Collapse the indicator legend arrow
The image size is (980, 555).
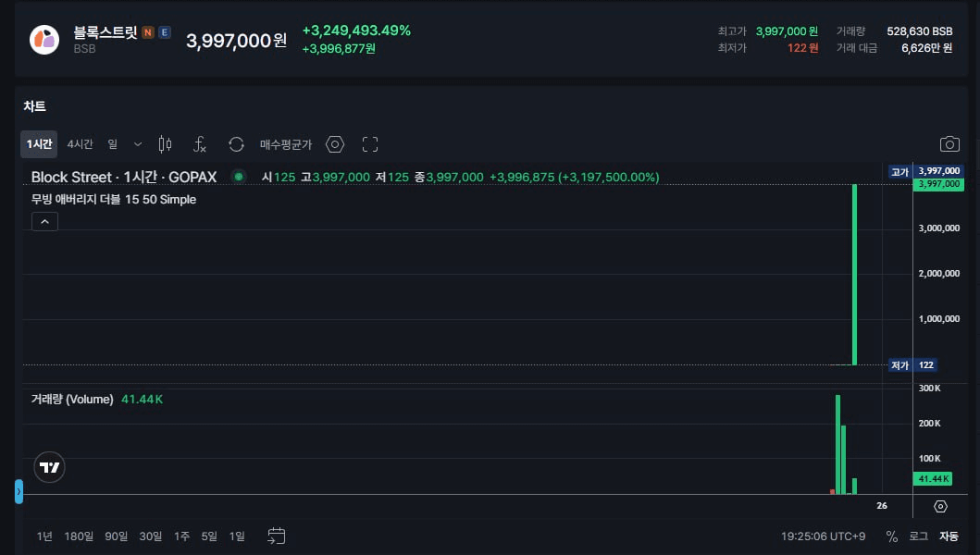44,221
